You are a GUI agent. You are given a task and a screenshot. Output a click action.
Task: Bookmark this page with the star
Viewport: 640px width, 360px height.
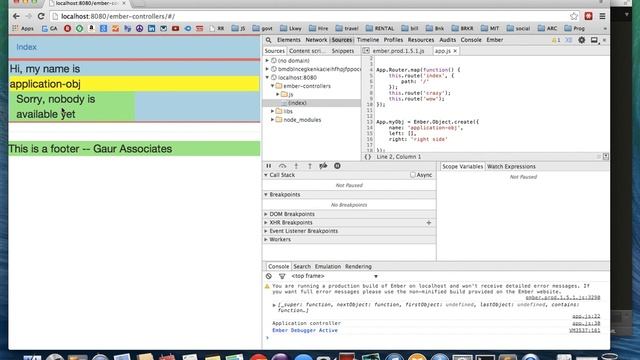pyautogui.click(x=574, y=16)
